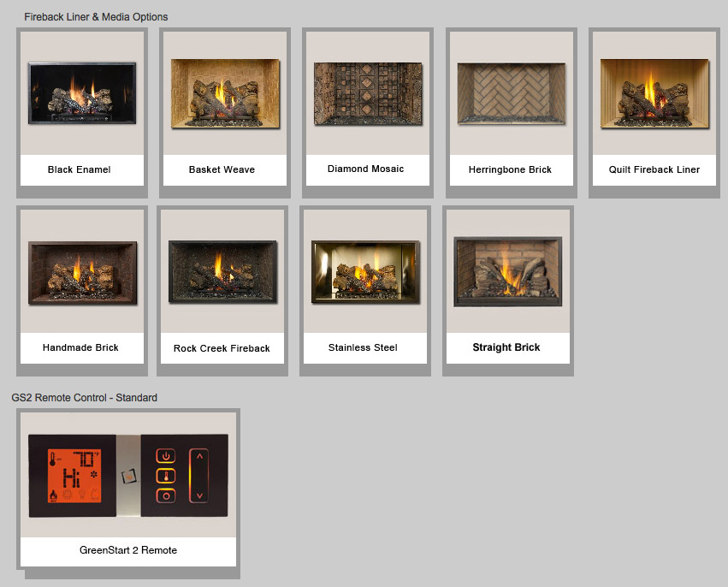Screen dimensions: 728x587
Task: Click the 'GS2 Remote Control - Standard' heading
Action: (85, 398)
